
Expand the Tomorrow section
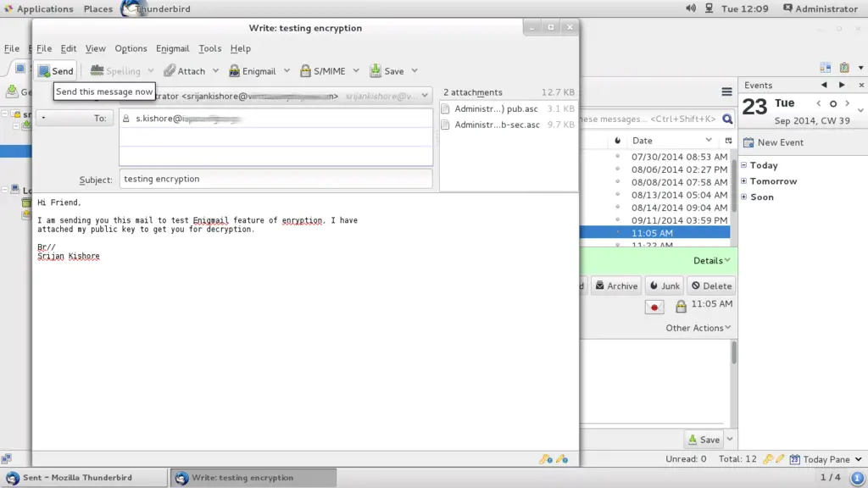tap(744, 181)
